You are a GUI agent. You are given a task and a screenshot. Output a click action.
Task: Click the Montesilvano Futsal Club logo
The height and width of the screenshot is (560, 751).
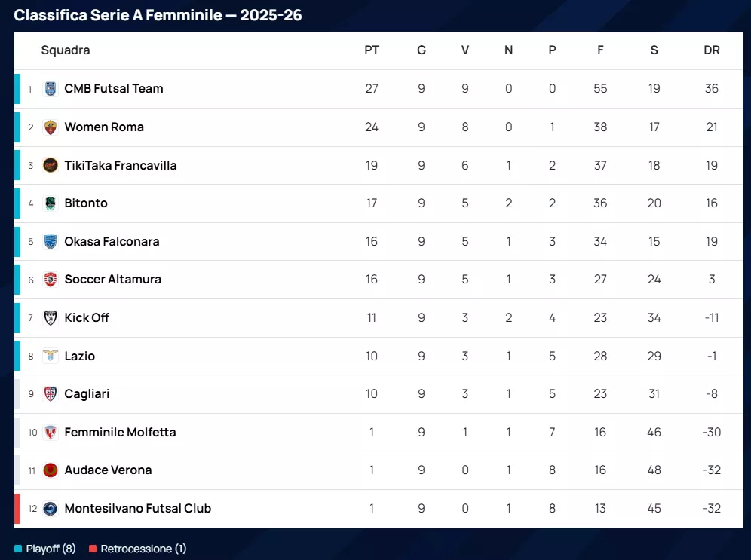pyautogui.click(x=51, y=508)
